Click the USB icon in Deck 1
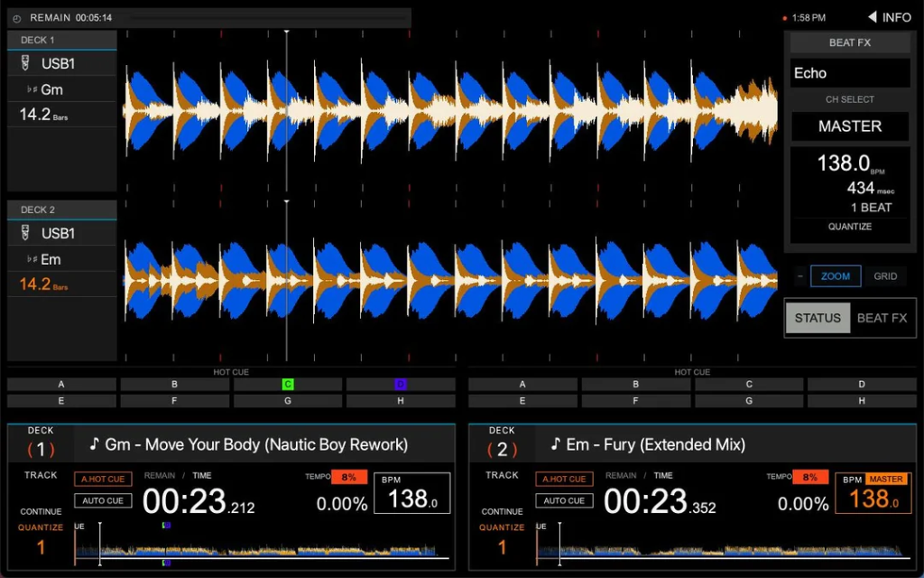The width and height of the screenshot is (924, 578). tap(25, 63)
